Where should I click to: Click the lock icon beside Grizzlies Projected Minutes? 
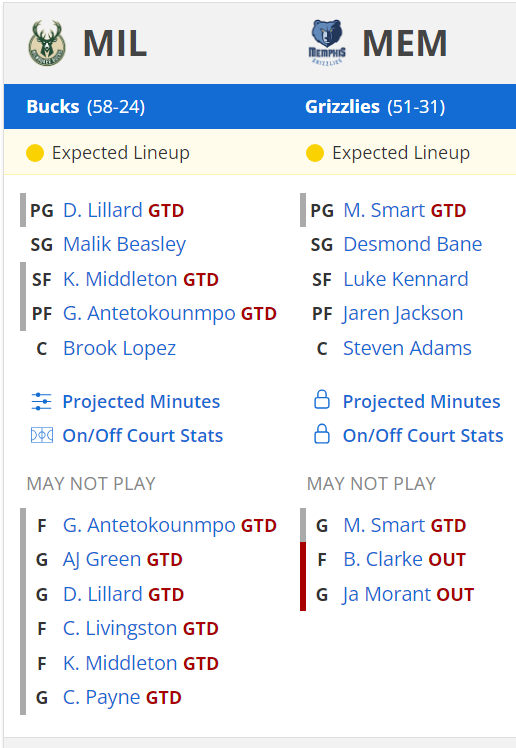(322, 400)
